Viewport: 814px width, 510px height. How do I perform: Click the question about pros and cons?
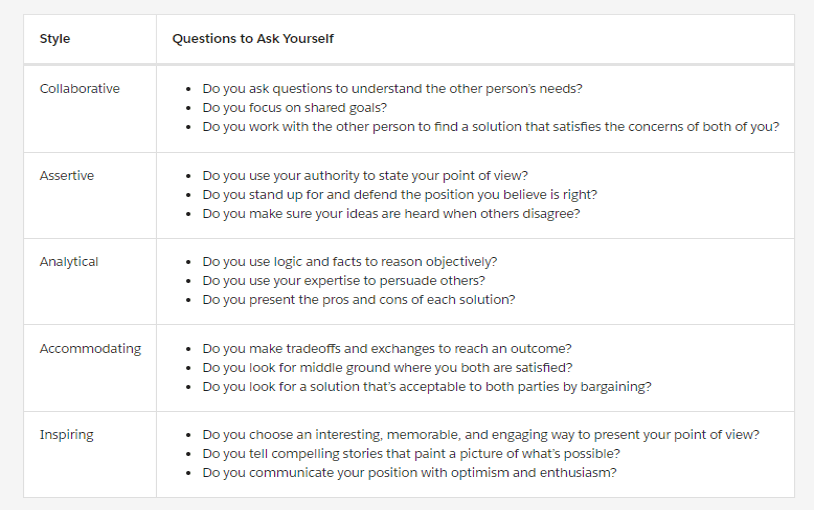(358, 300)
